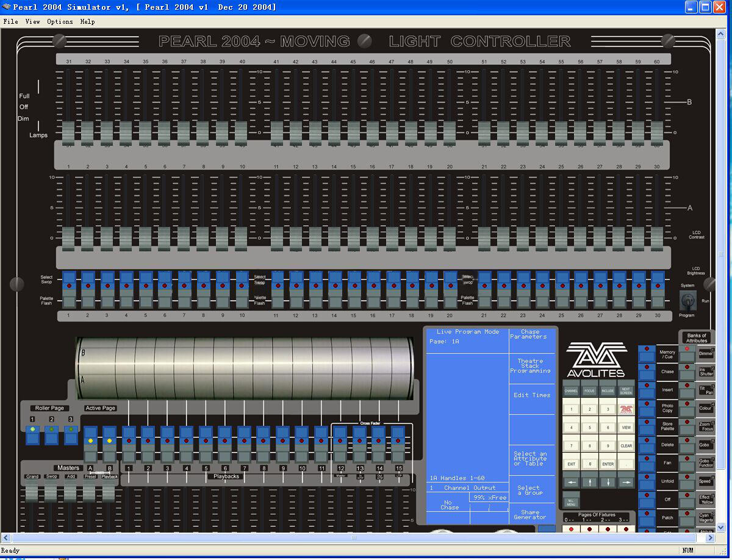This screenshot has width=732, height=560.
Task: Select the Edit Times softkey
Action: point(532,395)
